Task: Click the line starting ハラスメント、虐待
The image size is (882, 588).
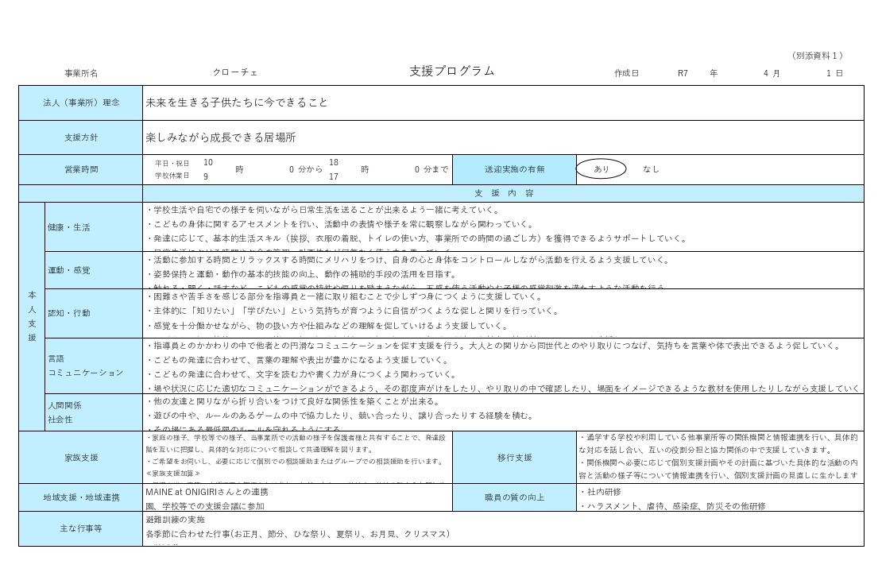Action: click(672, 506)
